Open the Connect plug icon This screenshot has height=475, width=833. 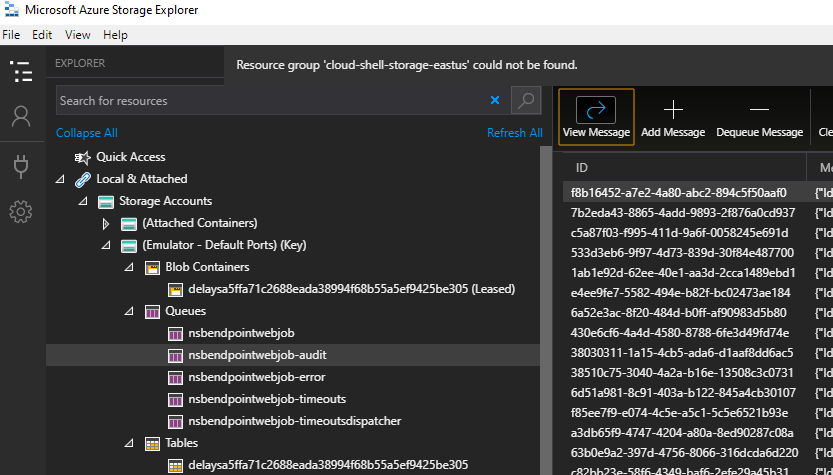tap(21, 166)
